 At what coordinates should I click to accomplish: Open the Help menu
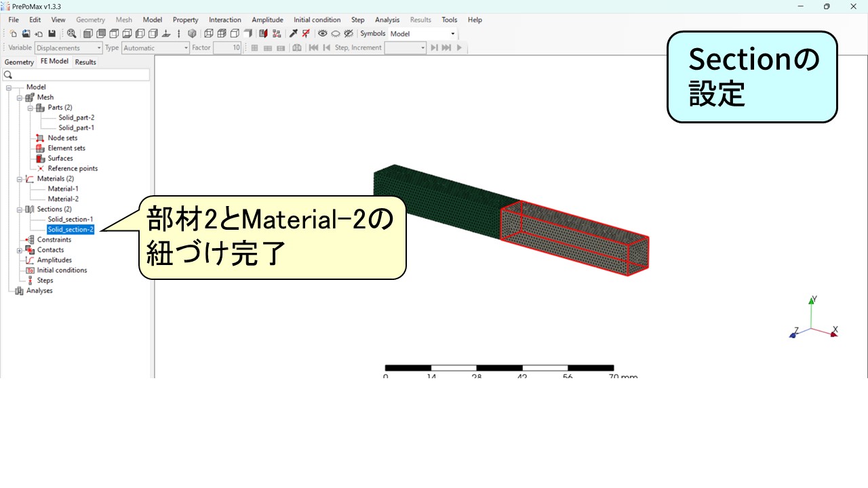(x=475, y=20)
